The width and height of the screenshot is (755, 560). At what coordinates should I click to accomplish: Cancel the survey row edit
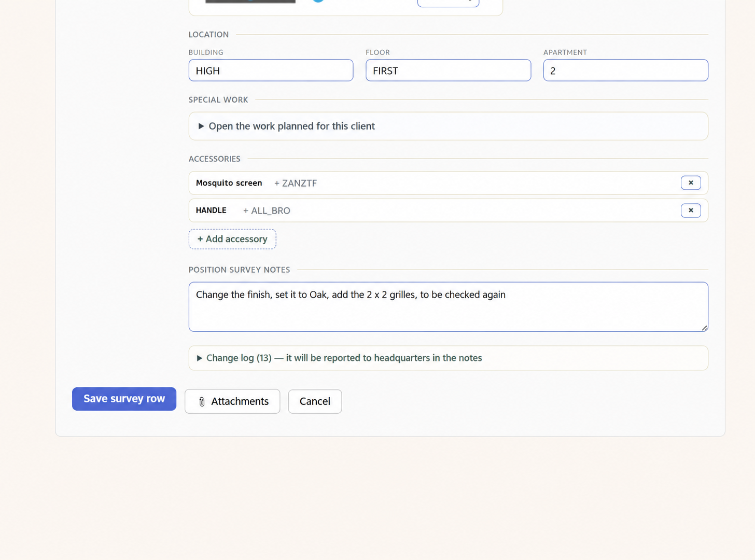(x=315, y=401)
